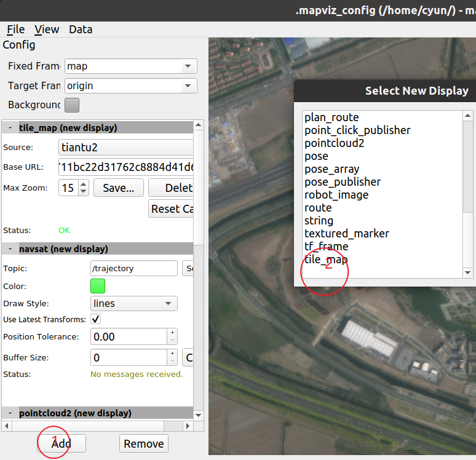Collapse the navsat display section
Image resolution: width=476 pixels, height=460 pixels.
point(10,249)
